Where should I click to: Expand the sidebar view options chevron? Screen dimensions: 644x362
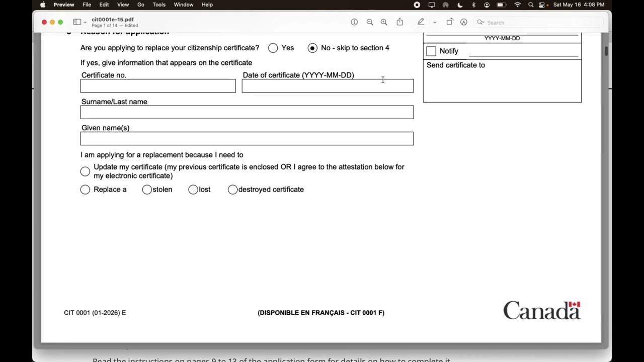[85, 23]
